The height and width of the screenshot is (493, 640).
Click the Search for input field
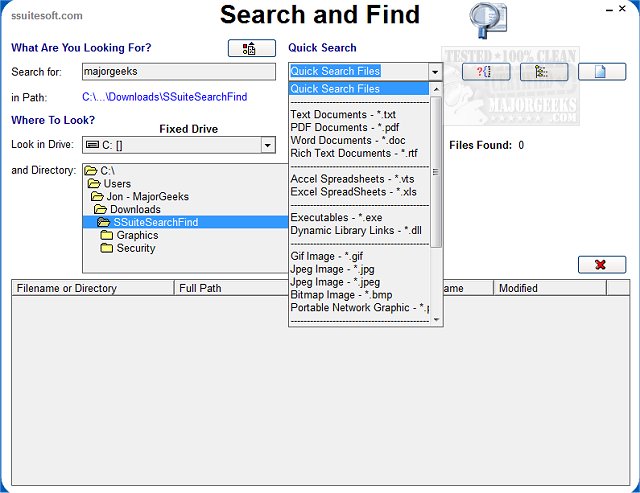(179, 72)
